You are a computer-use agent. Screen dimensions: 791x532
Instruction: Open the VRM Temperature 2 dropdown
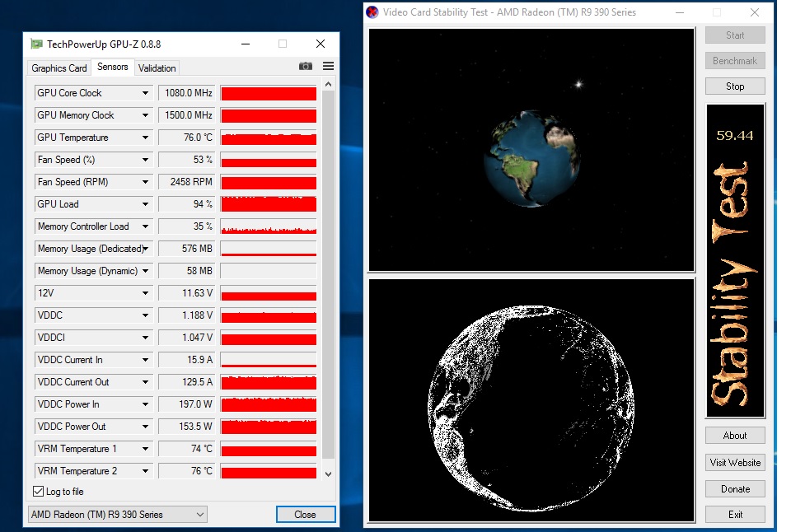pos(145,470)
